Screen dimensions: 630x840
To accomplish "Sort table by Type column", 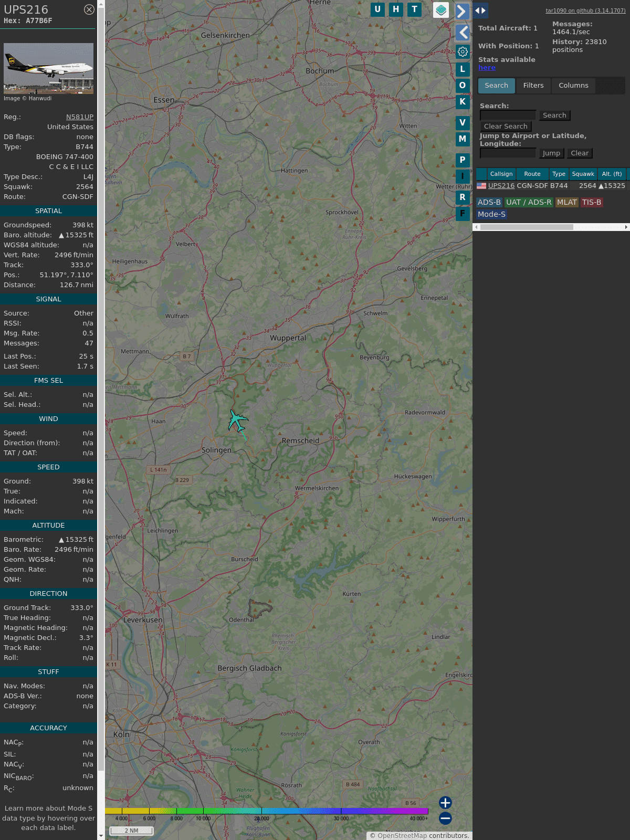I will click(x=559, y=174).
